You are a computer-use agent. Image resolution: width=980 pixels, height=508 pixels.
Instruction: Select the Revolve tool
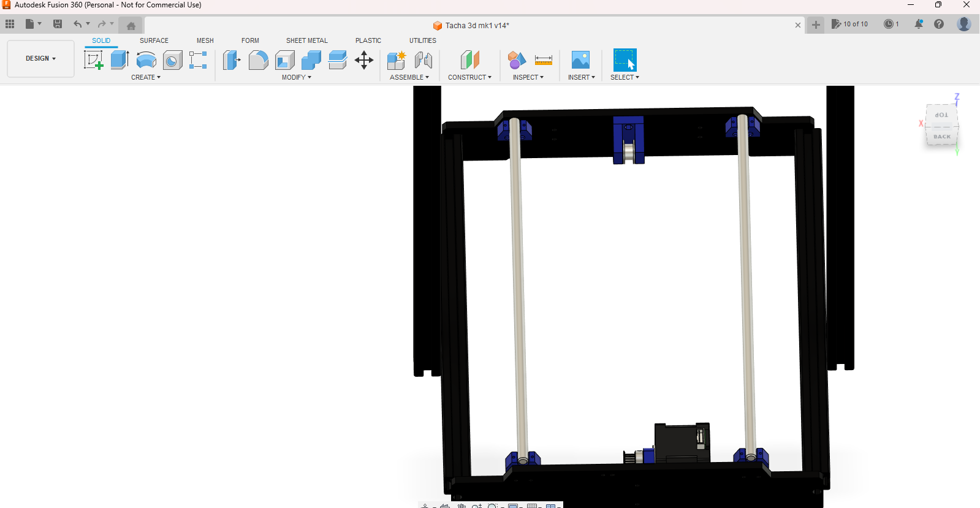coord(146,60)
